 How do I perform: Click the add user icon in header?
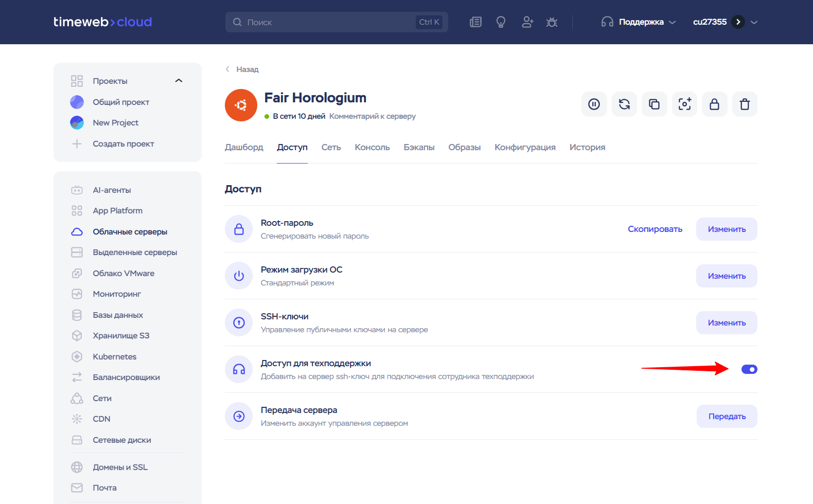point(527,22)
